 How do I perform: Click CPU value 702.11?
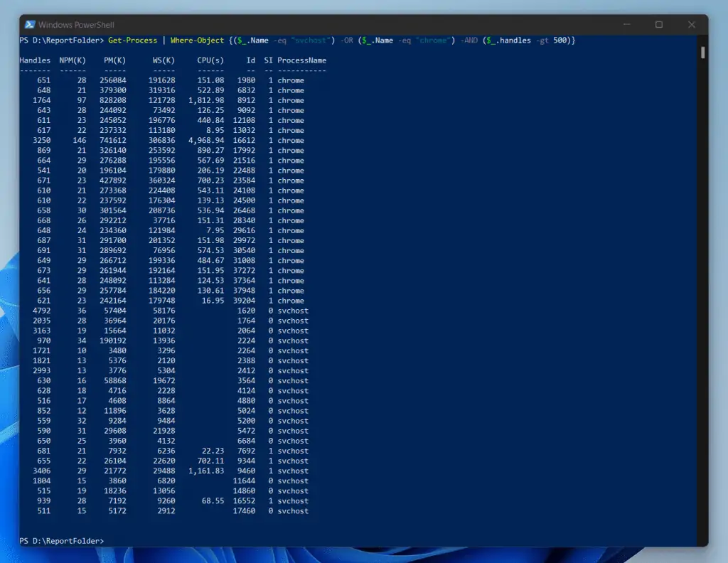tap(210, 461)
